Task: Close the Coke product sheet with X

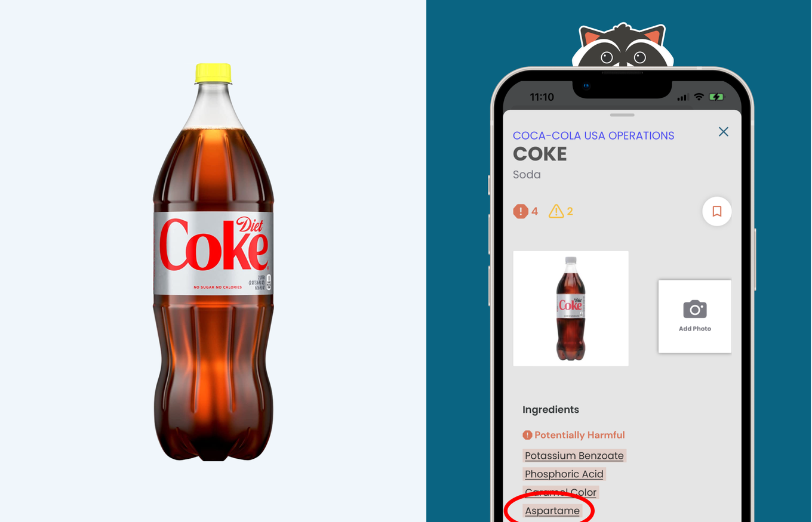Action: pos(723,132)
